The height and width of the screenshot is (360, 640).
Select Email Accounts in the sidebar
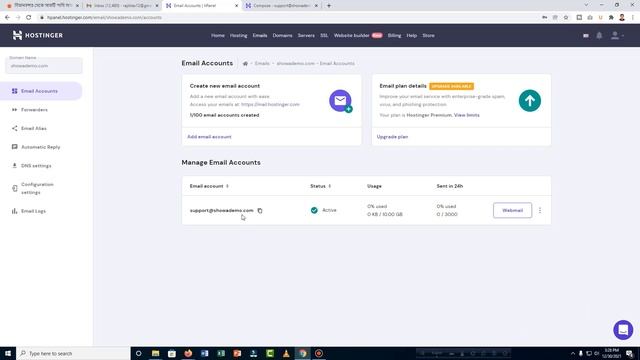tap(41, 91)
